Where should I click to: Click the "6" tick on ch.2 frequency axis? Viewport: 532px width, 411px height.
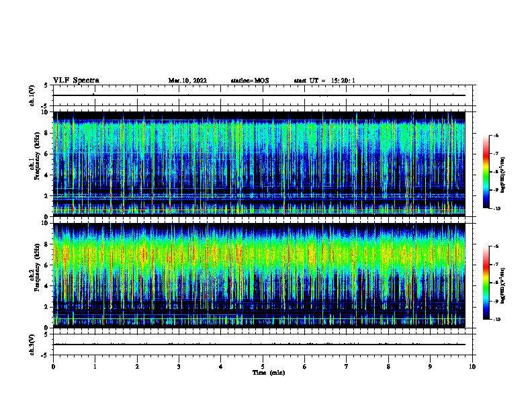[x=47, y=265]
